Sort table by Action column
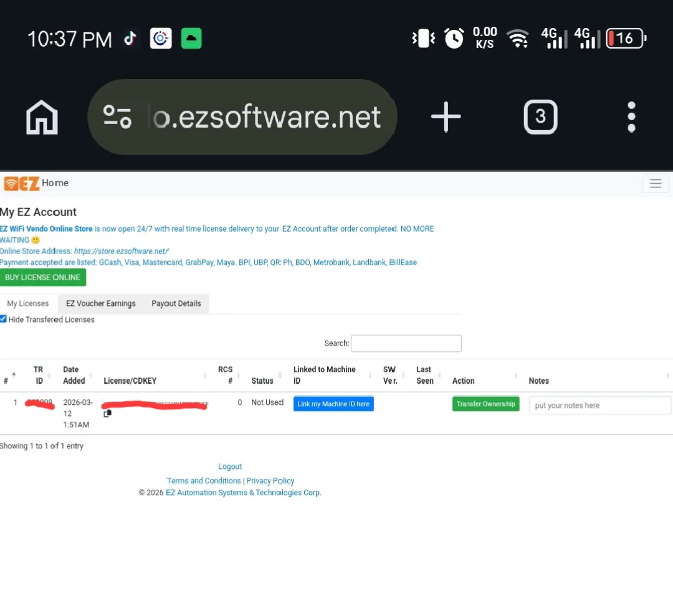 click(x=485, y=376)
